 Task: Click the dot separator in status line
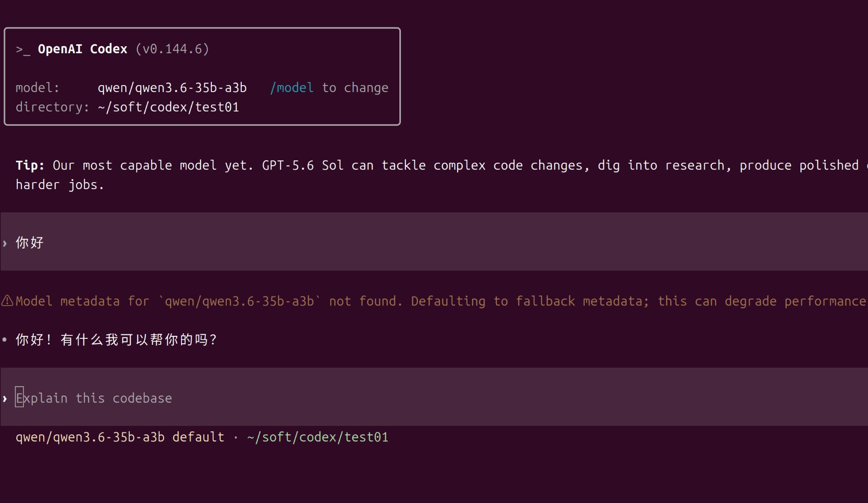point(236,437)
